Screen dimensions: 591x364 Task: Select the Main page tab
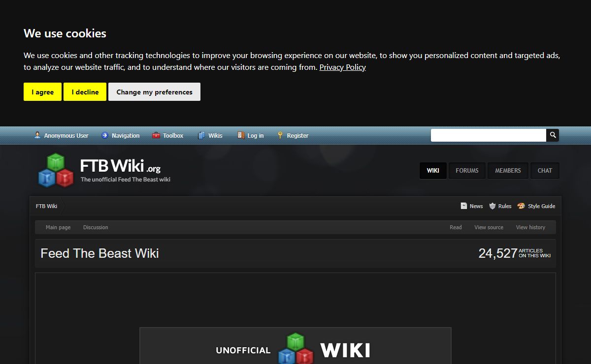58,227
